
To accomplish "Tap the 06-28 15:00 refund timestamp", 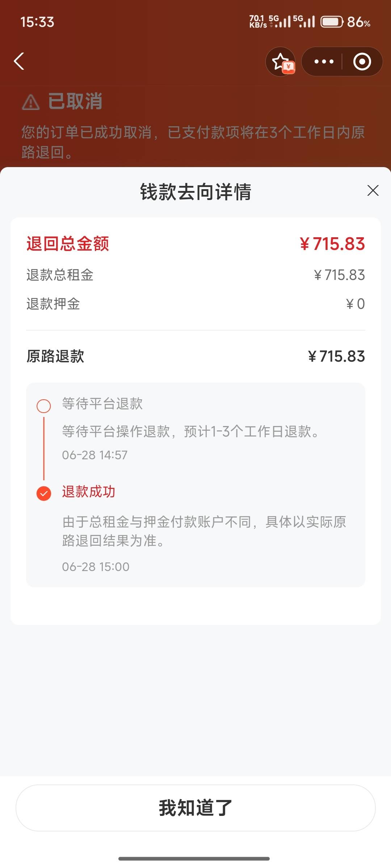I will [x=96, y=567].
